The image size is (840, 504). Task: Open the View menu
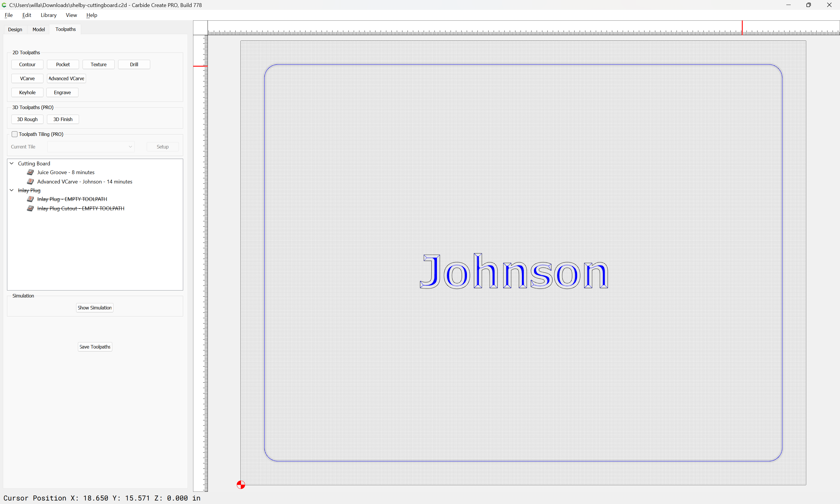71,15
